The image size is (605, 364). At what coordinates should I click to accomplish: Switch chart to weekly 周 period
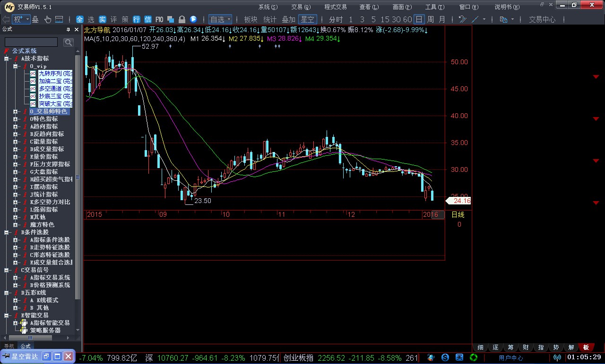pos(431,19)
